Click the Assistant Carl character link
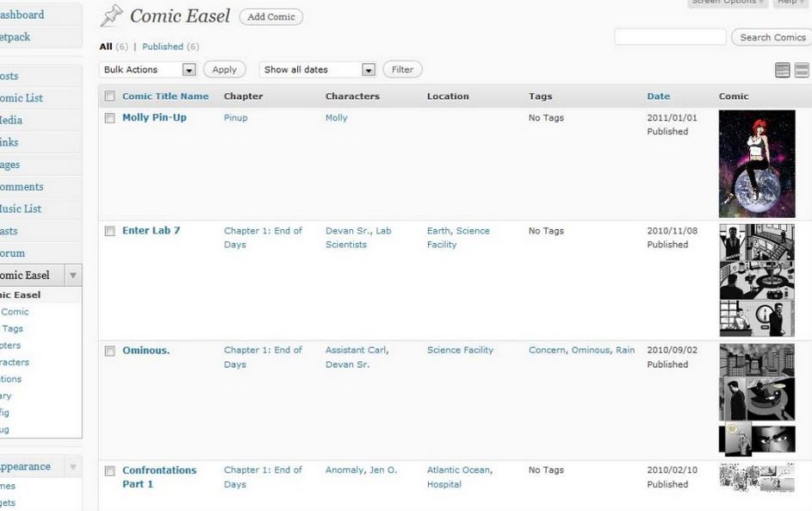The height and width of the screenshot is (511, 812). tap(356, 351)
